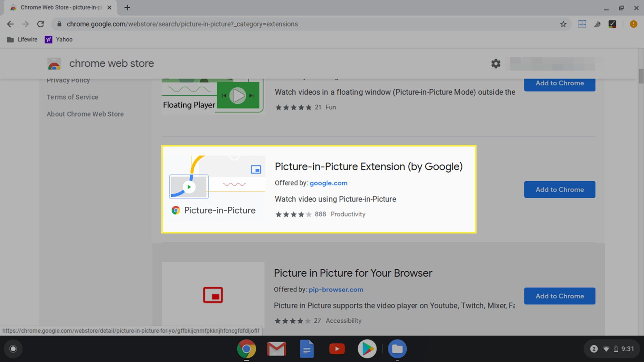Click the page vertical scrollbar thumb
Image resolution: width=644 pixels, height=362 pixels.
point(641,76)
